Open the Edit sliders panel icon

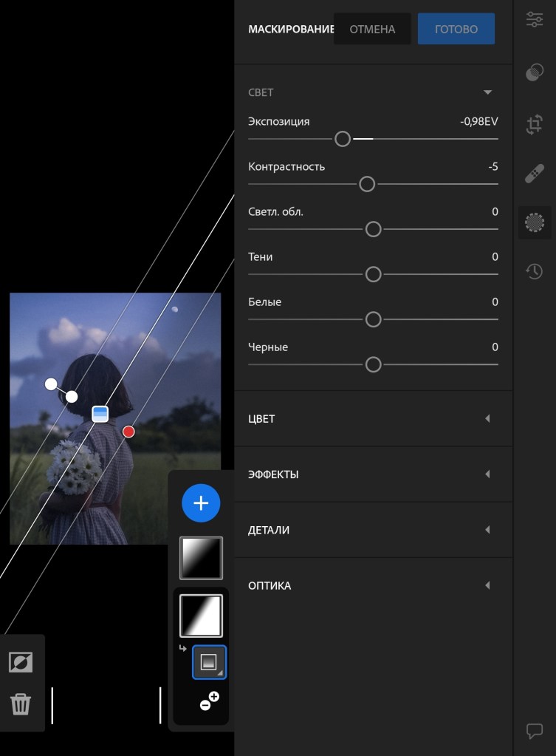pos(535,20)
